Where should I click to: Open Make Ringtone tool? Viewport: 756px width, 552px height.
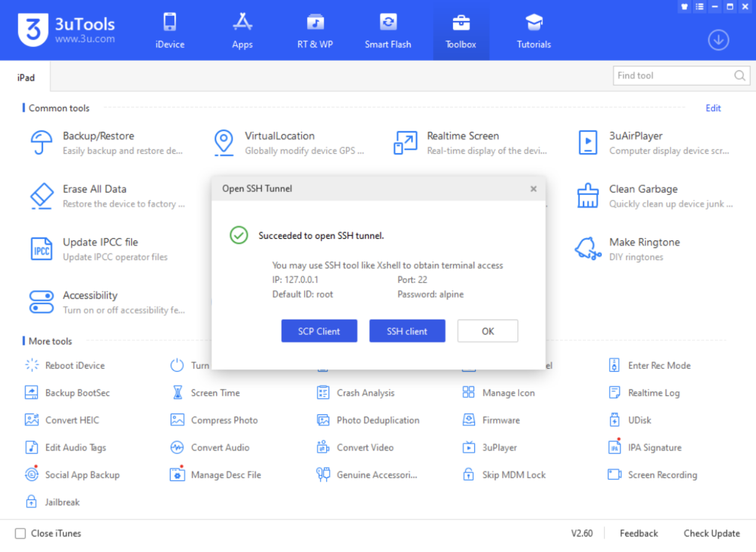coord(627,249)
